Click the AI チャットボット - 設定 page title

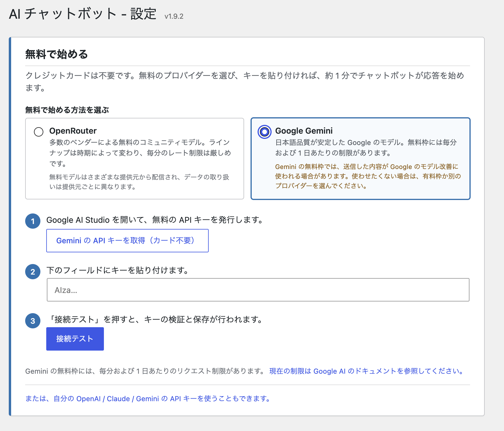pyautogui.click(x=83, y=14)
